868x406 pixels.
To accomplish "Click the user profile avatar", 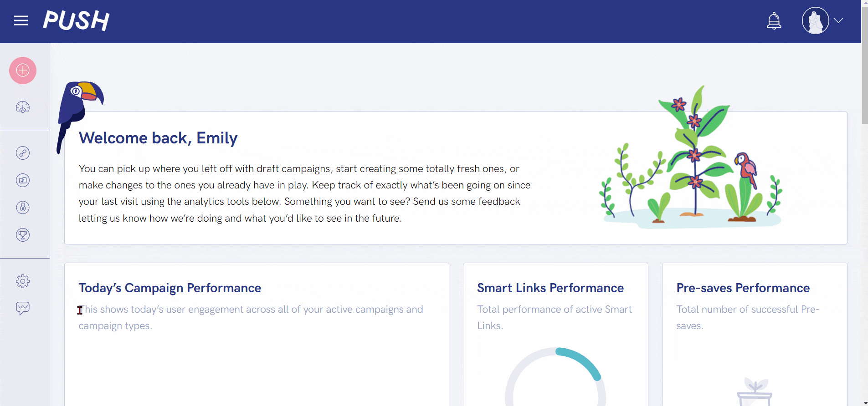I will [x=816, y=20].
